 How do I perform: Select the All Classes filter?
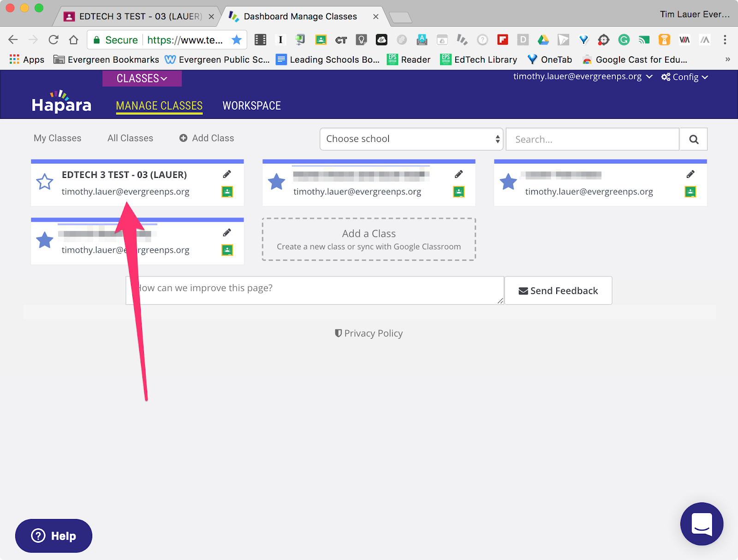pos(131,138)
